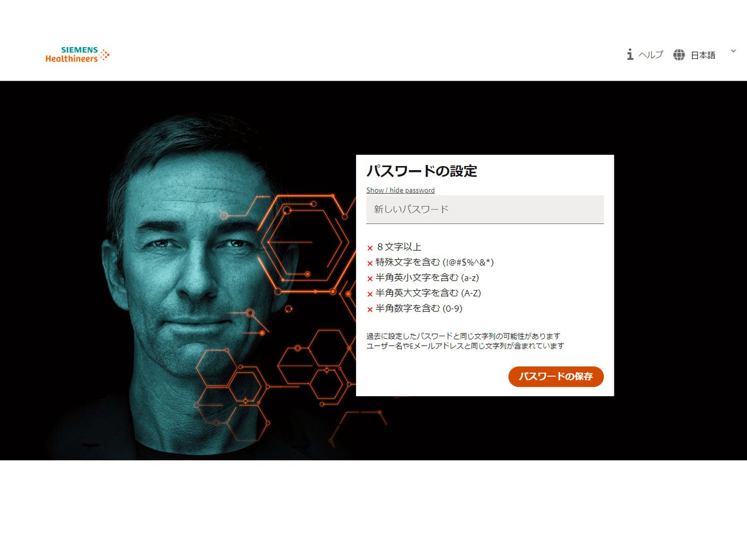Click red X beside 特殊文字を含む
Image resolution: width=747 pixels, height=560 pixels.
click(370, 263)
